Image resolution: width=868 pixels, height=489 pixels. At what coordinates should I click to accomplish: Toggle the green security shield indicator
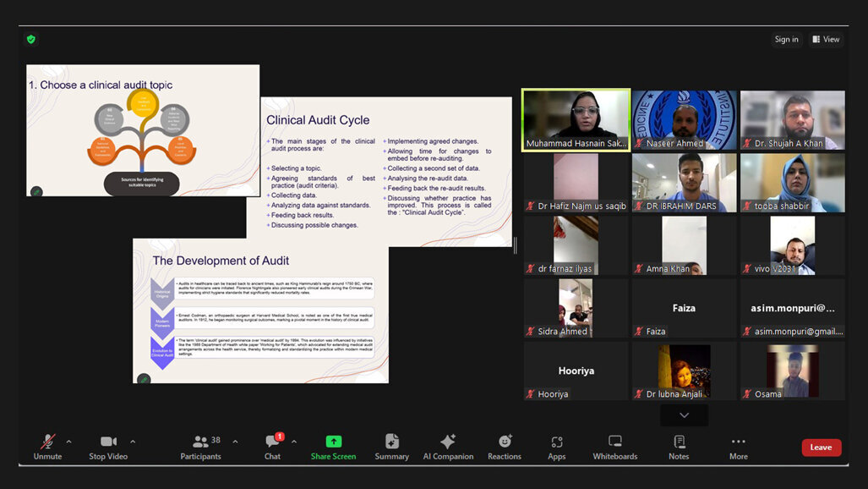pos(31,39)
